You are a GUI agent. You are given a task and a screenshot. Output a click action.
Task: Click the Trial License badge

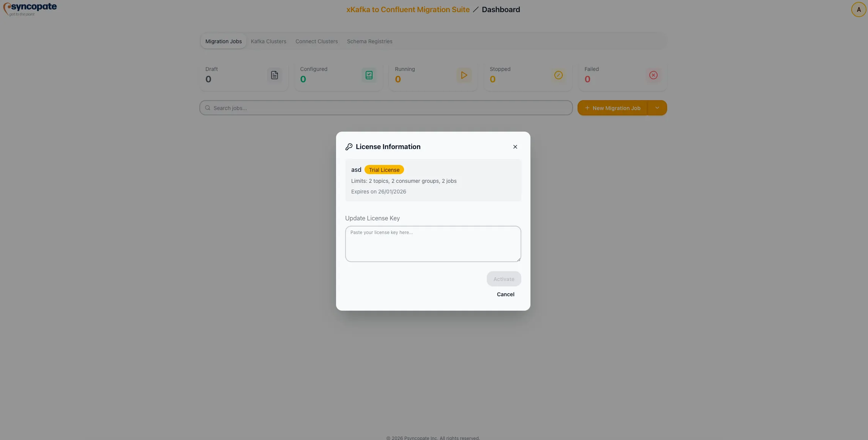pos(384,170)
